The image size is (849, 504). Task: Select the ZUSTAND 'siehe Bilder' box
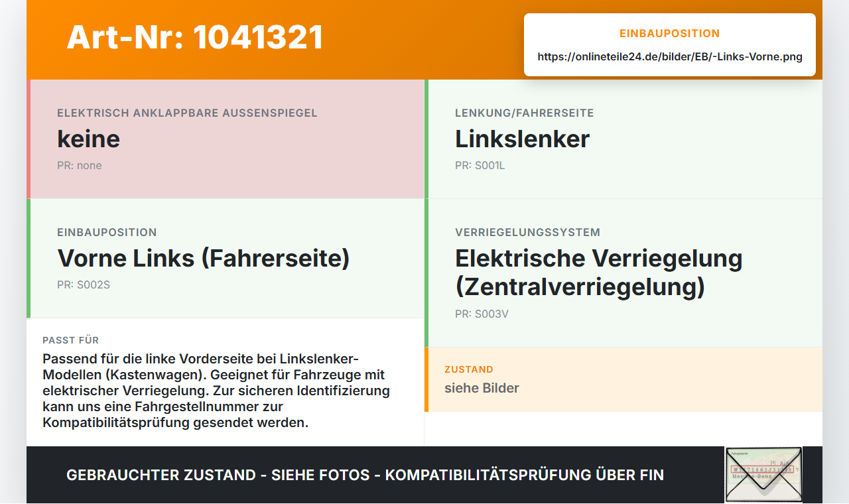coord(623,379)
